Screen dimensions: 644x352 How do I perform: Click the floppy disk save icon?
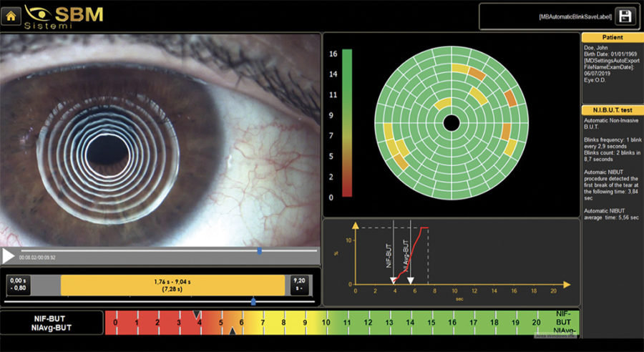[x=625, y=16]
